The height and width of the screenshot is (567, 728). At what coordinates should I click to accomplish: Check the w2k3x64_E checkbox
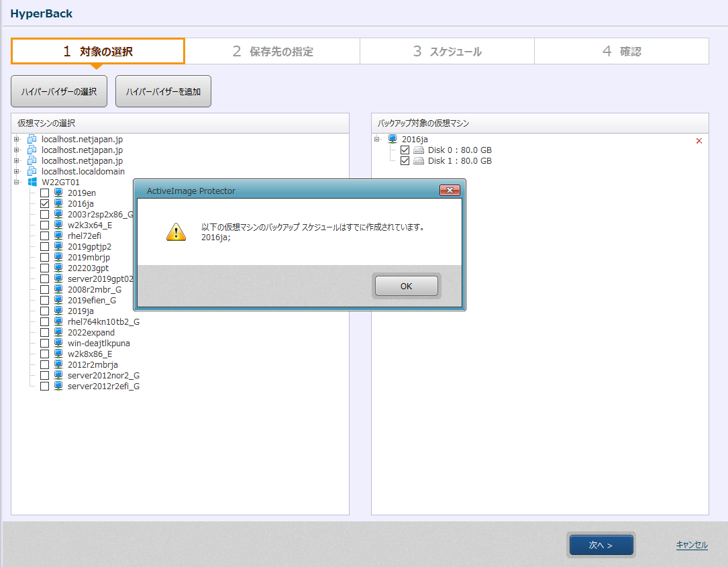(x=44, y=225)
